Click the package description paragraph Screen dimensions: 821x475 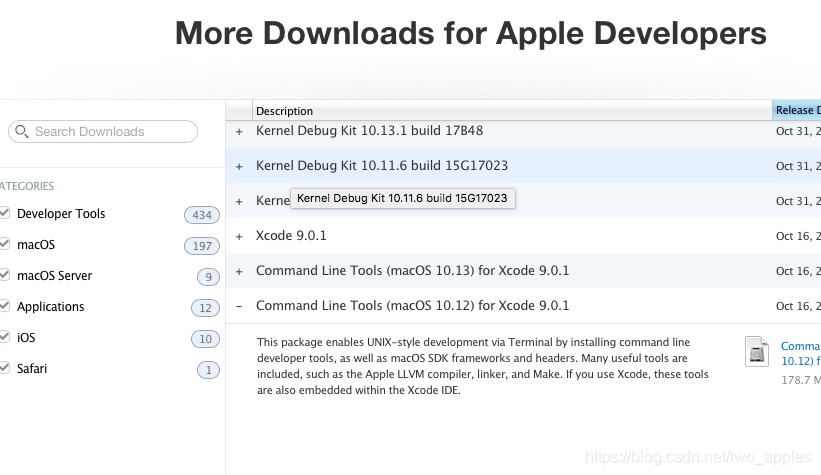coord(483,366)
